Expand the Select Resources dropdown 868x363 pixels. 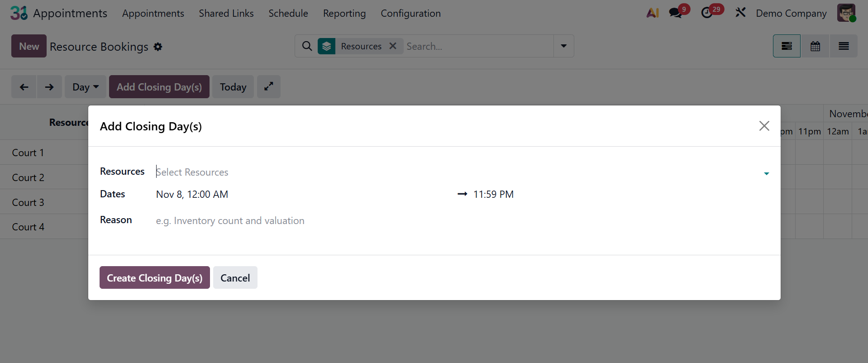click(766, 173)
